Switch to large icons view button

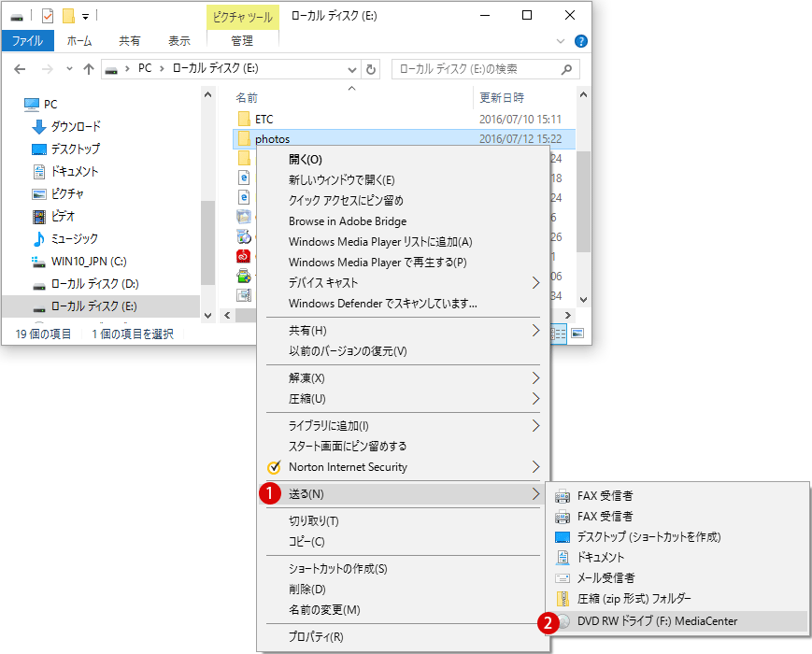[x=577, y=333]
